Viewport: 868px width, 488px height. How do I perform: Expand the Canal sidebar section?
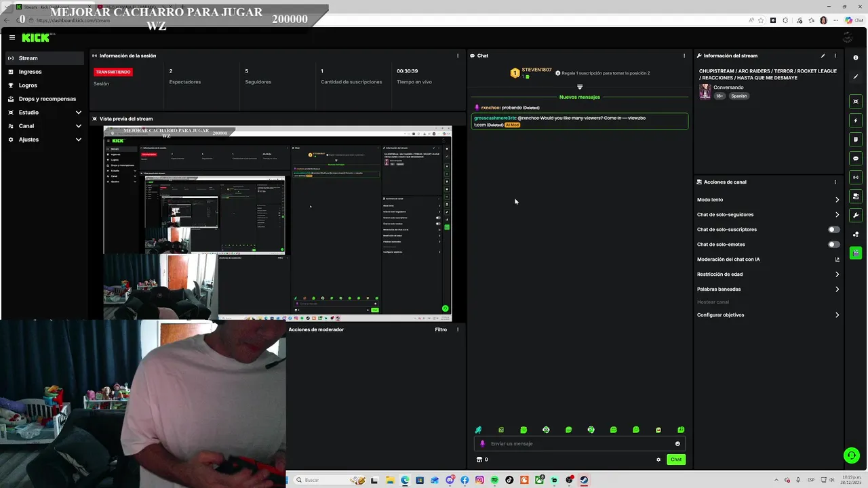click(x=45, y=126)
